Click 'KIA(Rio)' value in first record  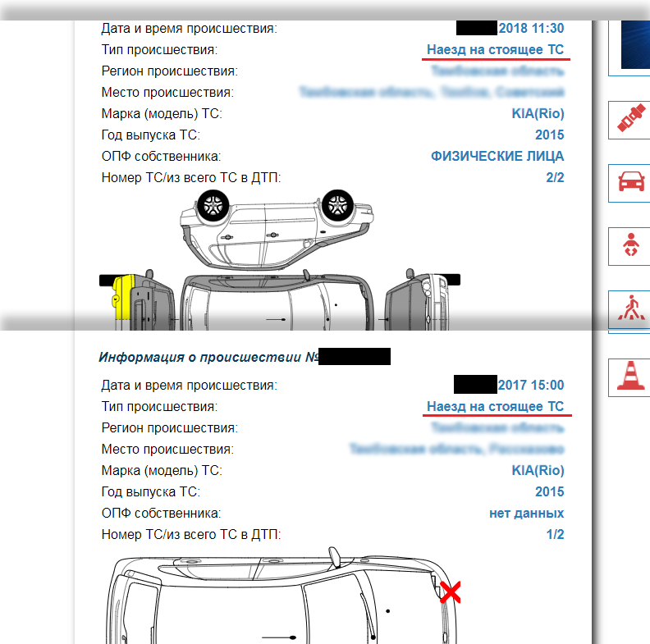pyautogui.click(x=538, y=113)
